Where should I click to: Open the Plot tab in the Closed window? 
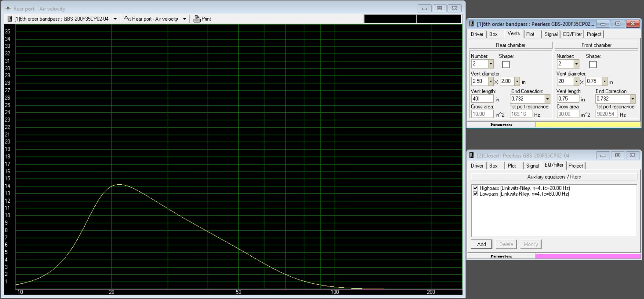click(512, 166)
